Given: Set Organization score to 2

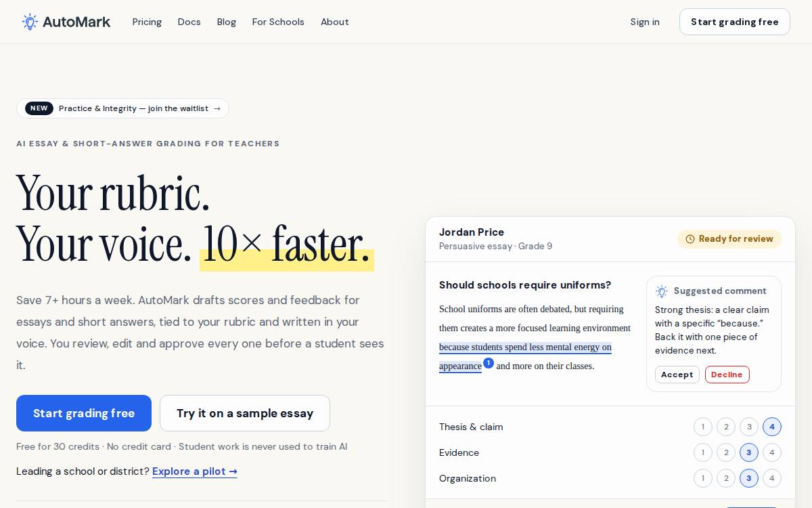Looking at the screenshot, I should (726, 478).
